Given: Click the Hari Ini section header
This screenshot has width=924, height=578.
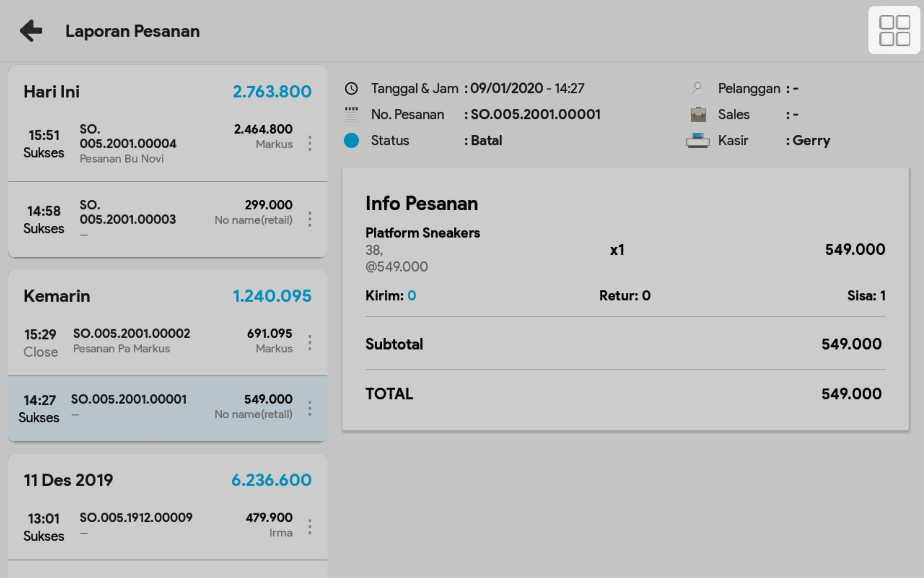Looking at the screenshot, I should tap(52, 92).
